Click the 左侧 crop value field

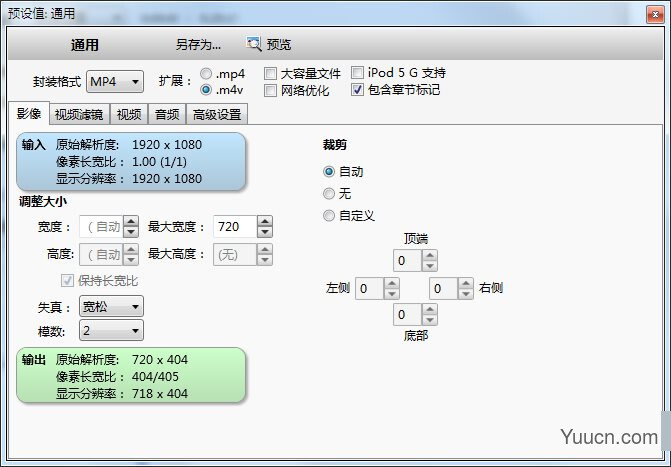370,289
